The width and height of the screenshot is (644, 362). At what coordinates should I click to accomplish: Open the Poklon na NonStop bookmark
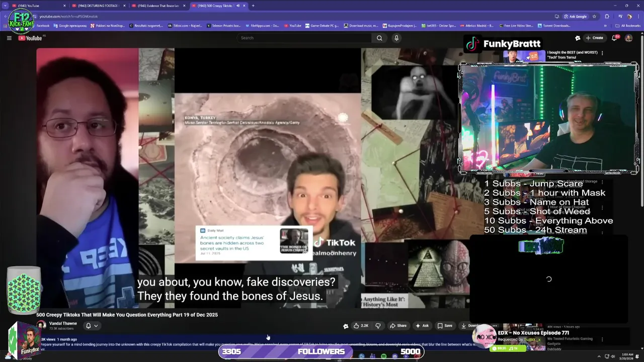109,26
